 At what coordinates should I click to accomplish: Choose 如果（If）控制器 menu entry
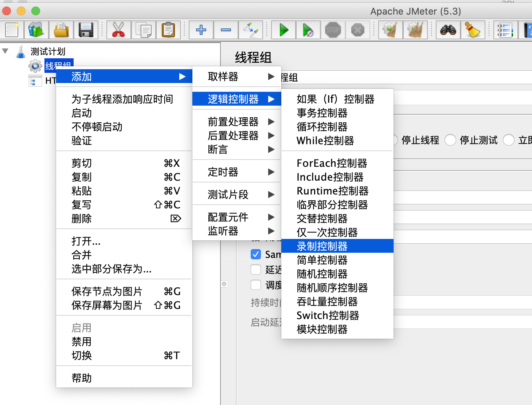tap(337, 99)
